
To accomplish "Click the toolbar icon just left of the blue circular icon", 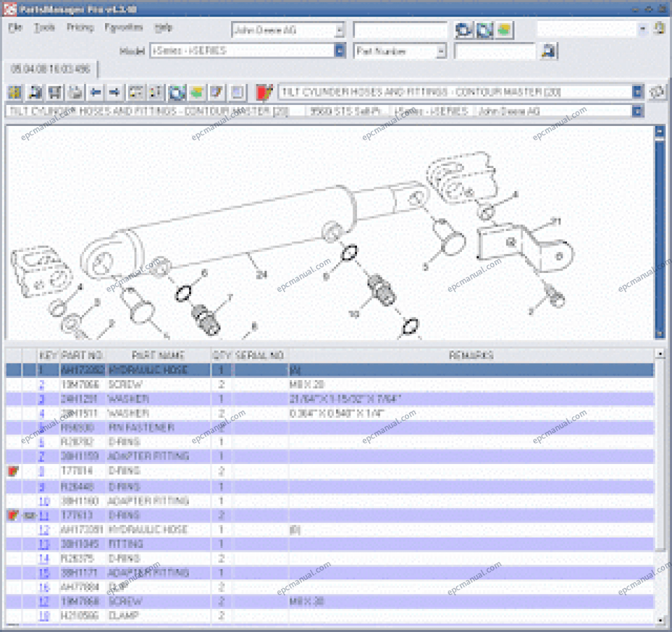I will pyautogui.click(x=156, y=92).
